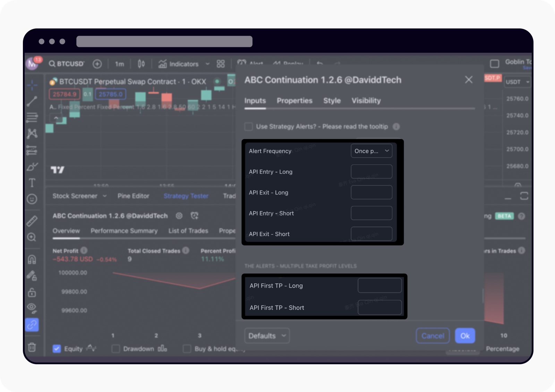
Task: Select the zoom in tool
Action: point(32,237)
